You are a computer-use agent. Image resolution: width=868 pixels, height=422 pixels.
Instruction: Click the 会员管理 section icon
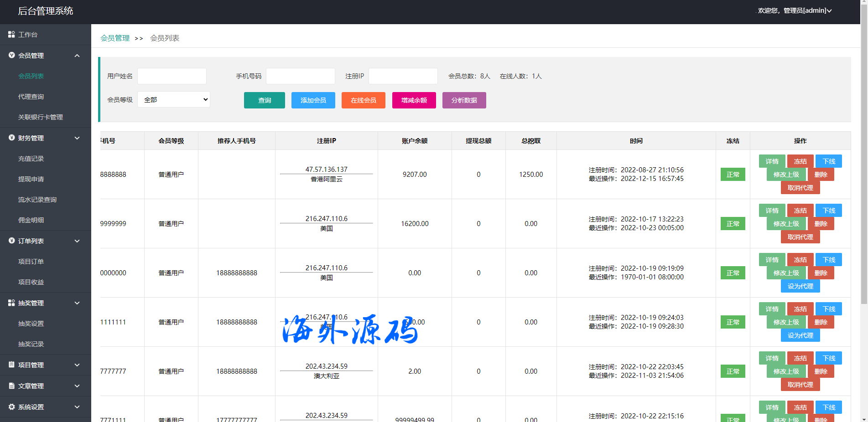11,55
